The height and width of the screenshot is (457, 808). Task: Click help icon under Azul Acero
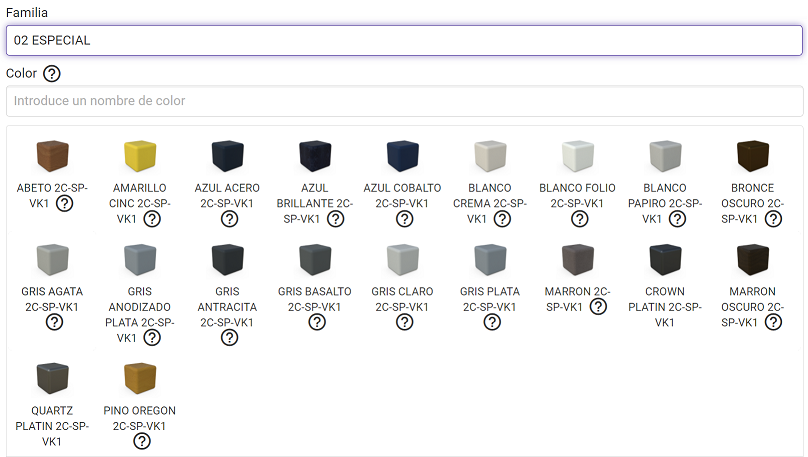pos(229,219)
